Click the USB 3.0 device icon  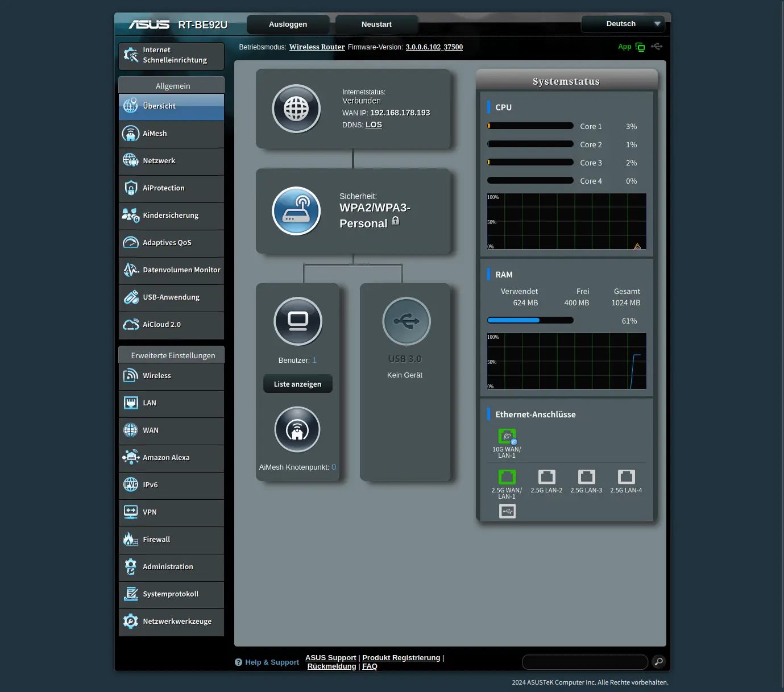tap(406, 321)
